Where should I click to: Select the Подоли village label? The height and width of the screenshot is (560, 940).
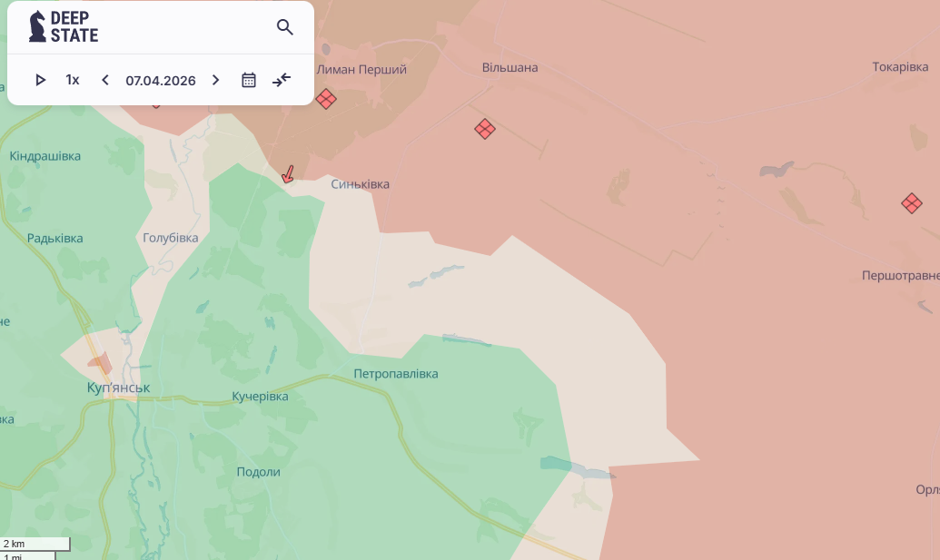click(258, 472)
